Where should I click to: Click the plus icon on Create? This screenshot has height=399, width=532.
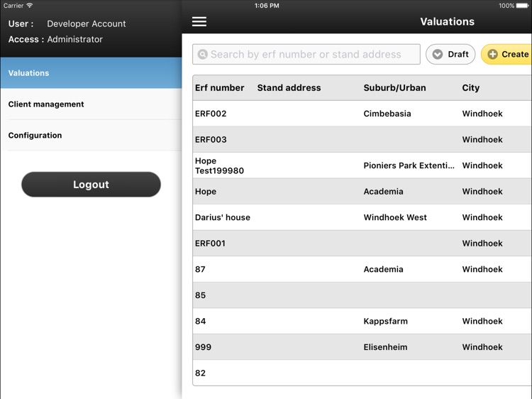tap(493, 55)
